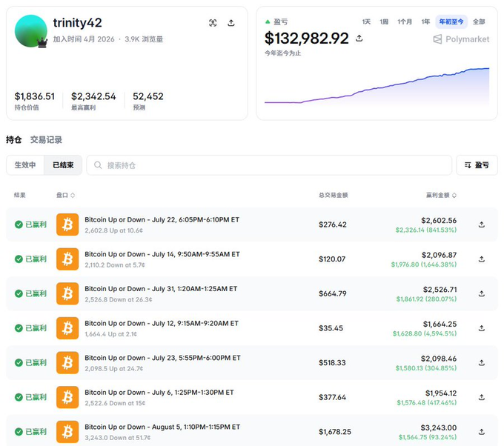Open Bitcoin Up or Down July 22 market

[162, 220]
